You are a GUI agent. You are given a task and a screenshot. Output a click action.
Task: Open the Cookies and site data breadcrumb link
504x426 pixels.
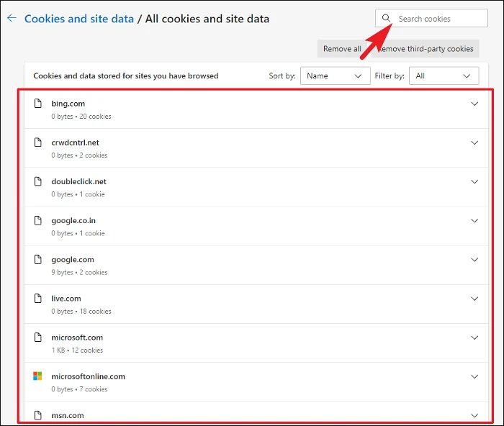79,19
